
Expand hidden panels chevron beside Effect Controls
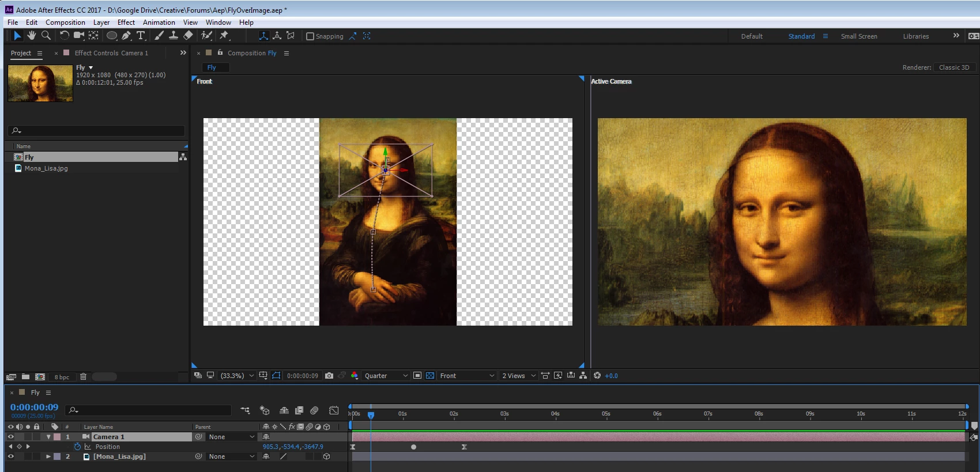(x=183, y=52)
